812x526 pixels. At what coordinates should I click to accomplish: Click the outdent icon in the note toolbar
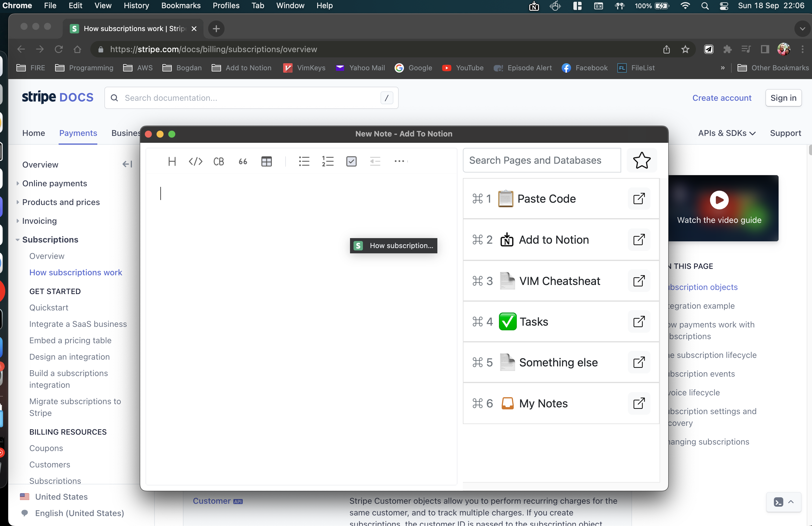coord(375,161)
